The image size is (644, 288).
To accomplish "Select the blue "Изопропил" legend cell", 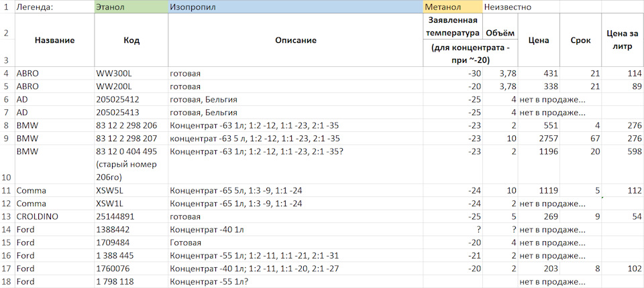I will click(x=295, y=7).
